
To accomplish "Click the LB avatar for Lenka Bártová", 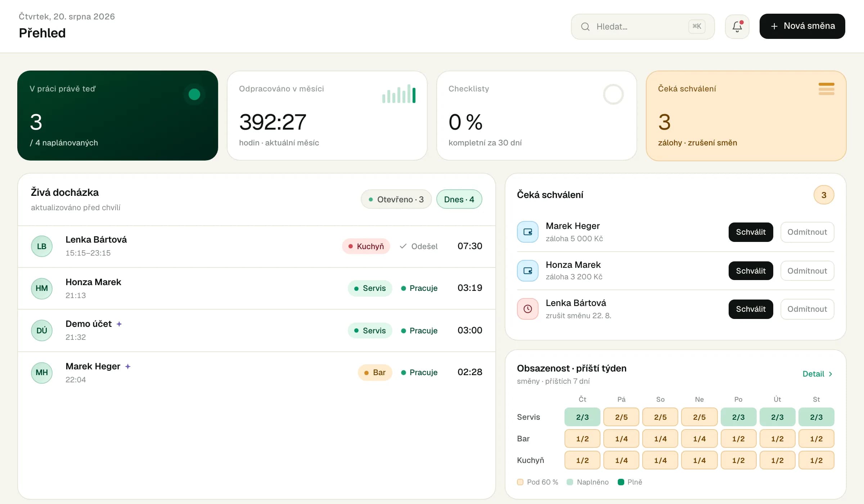I will [x=42, y=246].
